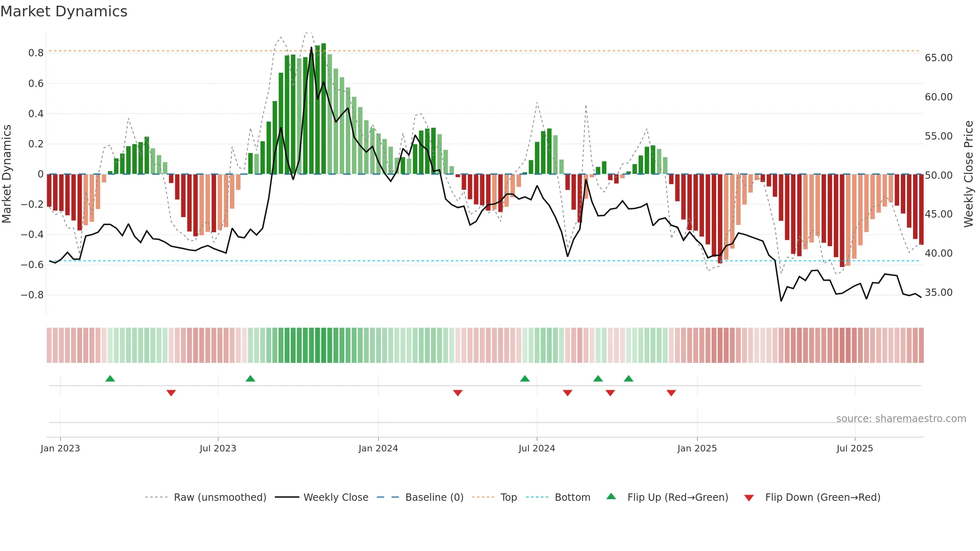Select the red flip-down marker near April 2024

click(x=458, y=393)
